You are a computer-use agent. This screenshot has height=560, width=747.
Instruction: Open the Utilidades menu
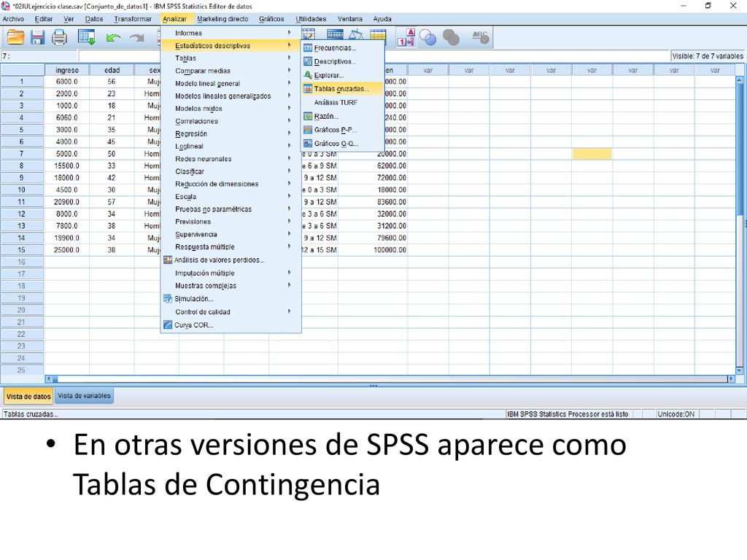pyautogui.click(x=311, y=19)
